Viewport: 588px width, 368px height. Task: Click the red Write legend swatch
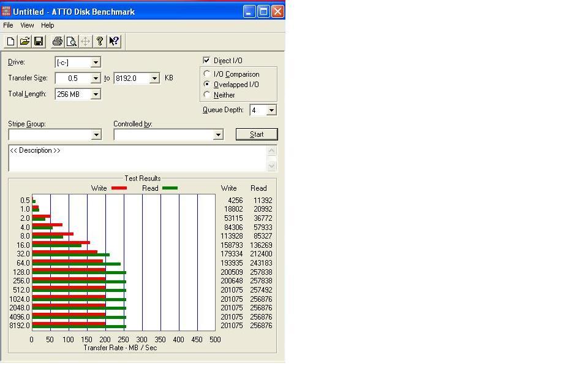119,188
